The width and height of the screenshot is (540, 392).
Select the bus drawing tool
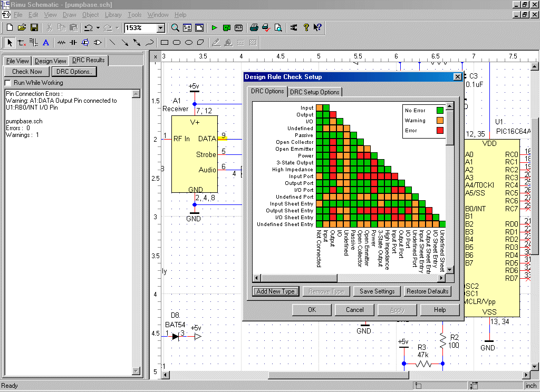coord(33,43)
